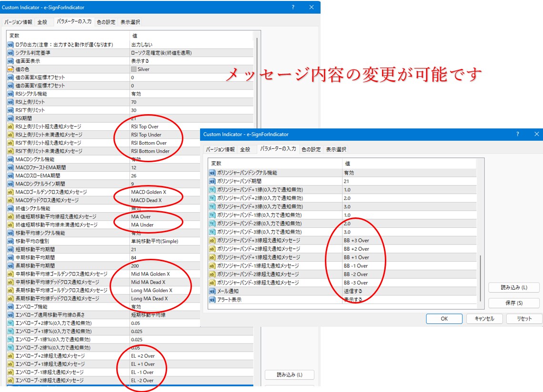Click the キャンセル button
Screen dimensions: 543x392
click(484, 319)
